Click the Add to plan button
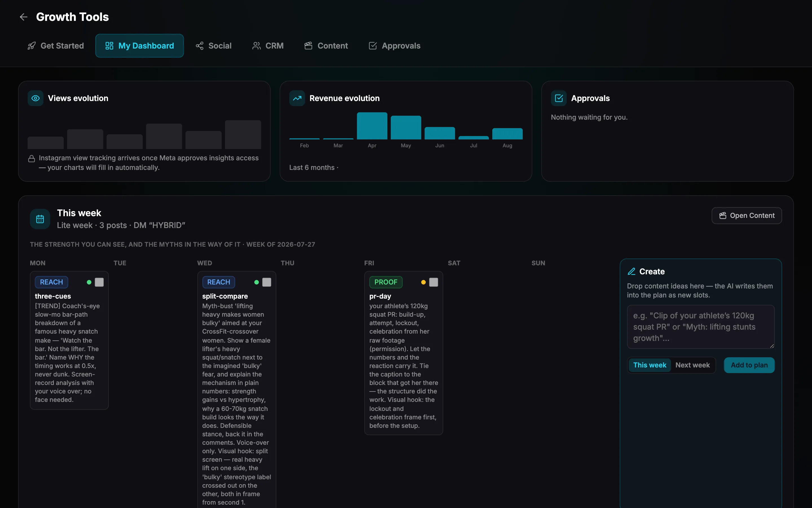Image resolution: width=812 pixels, height=508 pixels. click(749, 365)
